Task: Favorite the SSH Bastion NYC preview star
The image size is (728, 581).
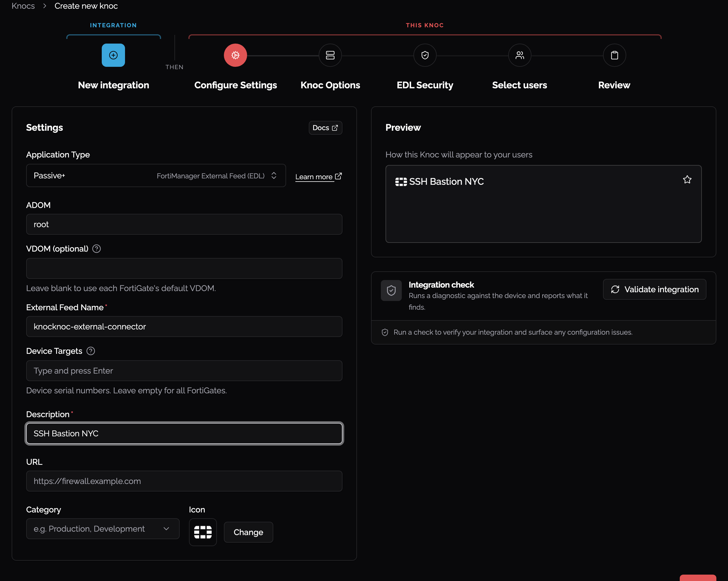Action: (687, 180)
